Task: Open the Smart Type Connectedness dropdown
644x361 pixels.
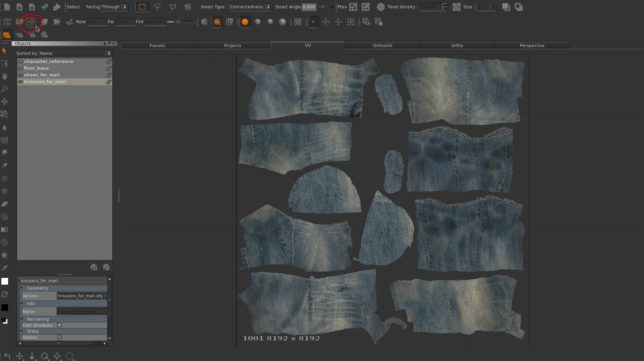Action: [250, 7]
